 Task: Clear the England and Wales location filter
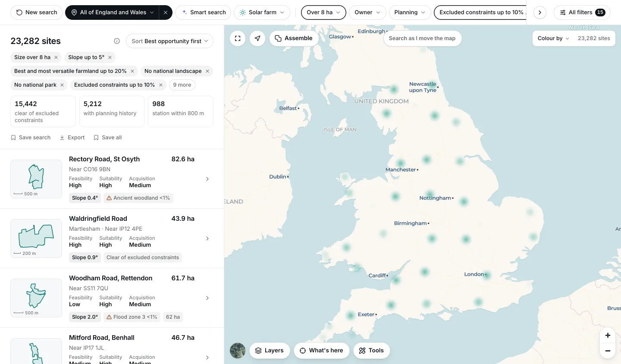[166, 13]
